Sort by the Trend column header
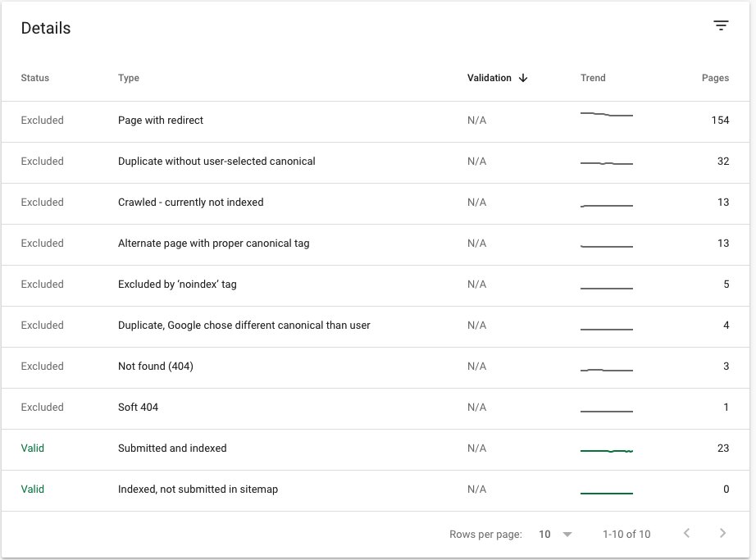756x560 pixels. 593,78
